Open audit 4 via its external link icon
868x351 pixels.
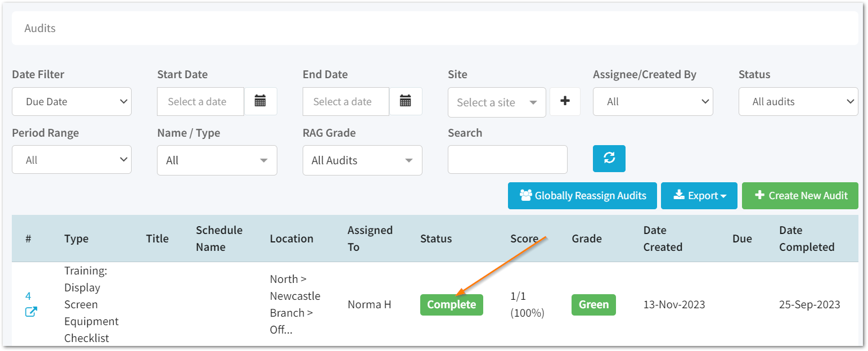[x=31, y=311]
